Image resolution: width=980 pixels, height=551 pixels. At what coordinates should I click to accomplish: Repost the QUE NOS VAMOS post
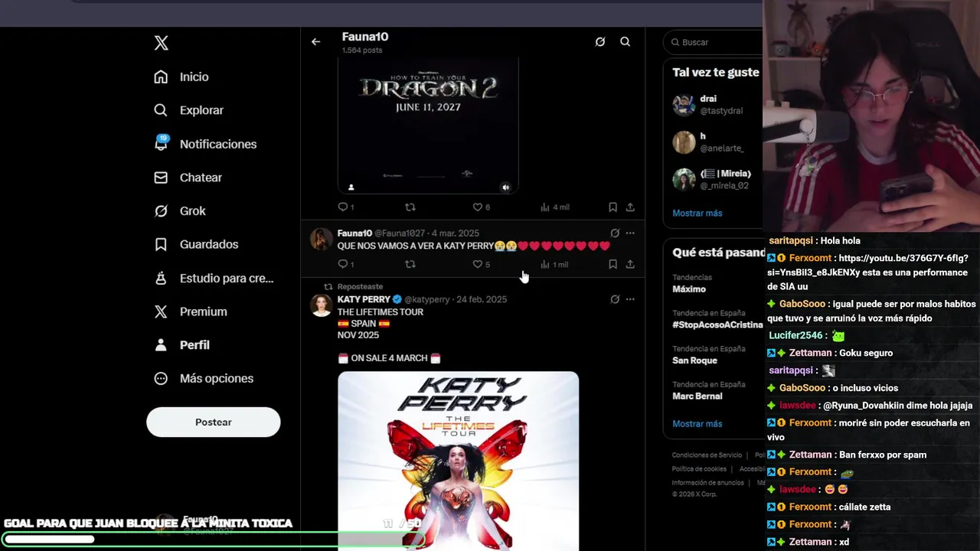click(x=410, y=265)
